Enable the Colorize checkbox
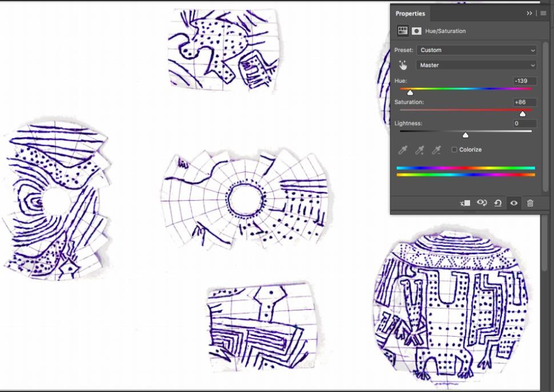Screen dimensions: 554x392 455,149
